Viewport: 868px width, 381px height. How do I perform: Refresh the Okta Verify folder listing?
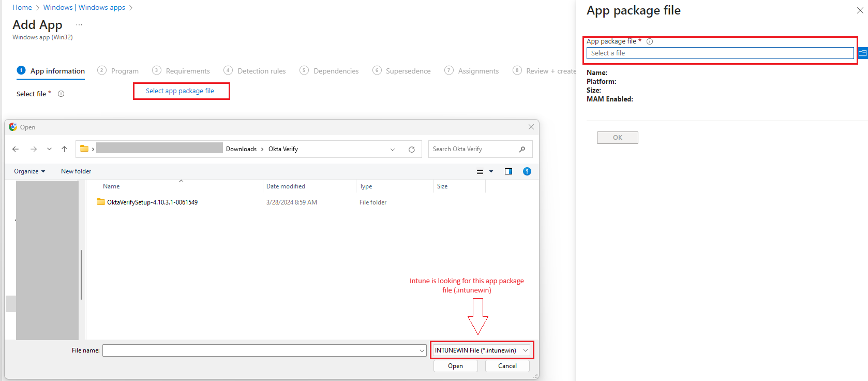coord(412,150)
